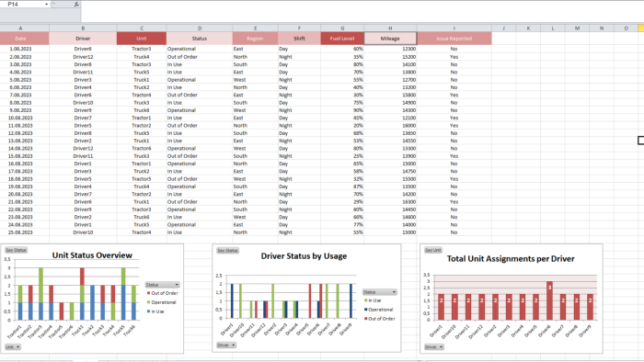Click the Driver6 bar labeled 3
The width and height of the screenshot is (644, 362).
tap(549, 300)
